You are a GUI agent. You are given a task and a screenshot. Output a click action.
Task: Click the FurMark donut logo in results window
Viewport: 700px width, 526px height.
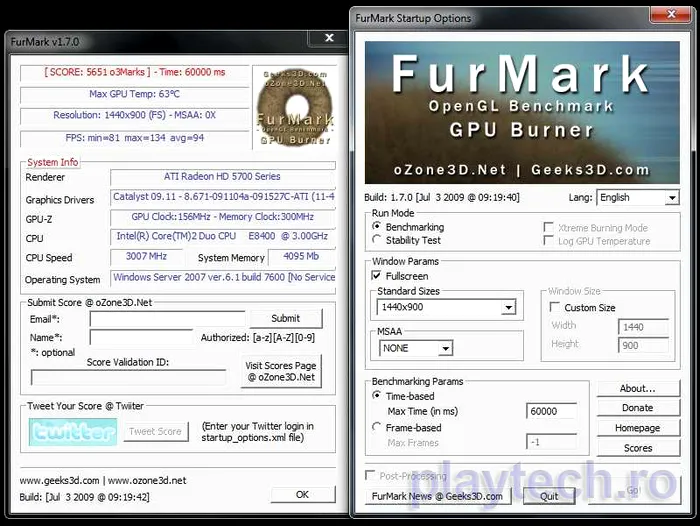pos(295,107)
